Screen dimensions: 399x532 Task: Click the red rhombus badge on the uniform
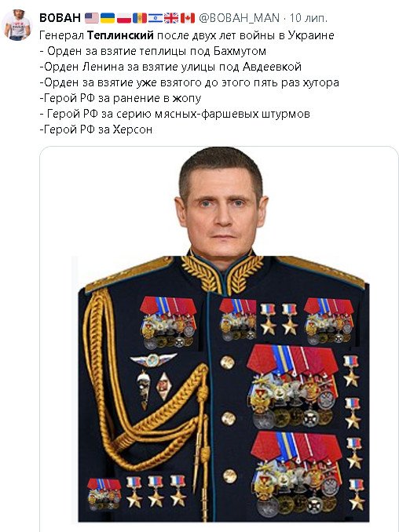pos(163,387)
